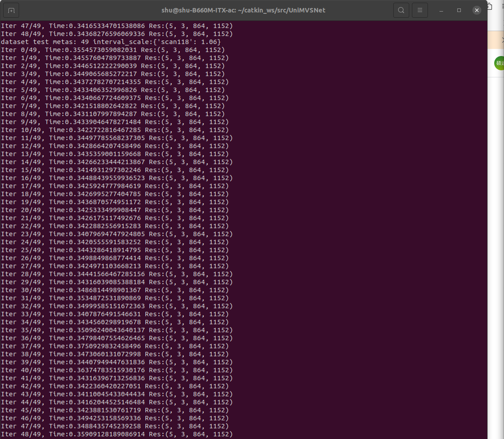Viewport: 504px width, 439px height.
Task: Click line 'Iter 10/49, Time:0.342272816467285'
Action: tap(115, 130)
